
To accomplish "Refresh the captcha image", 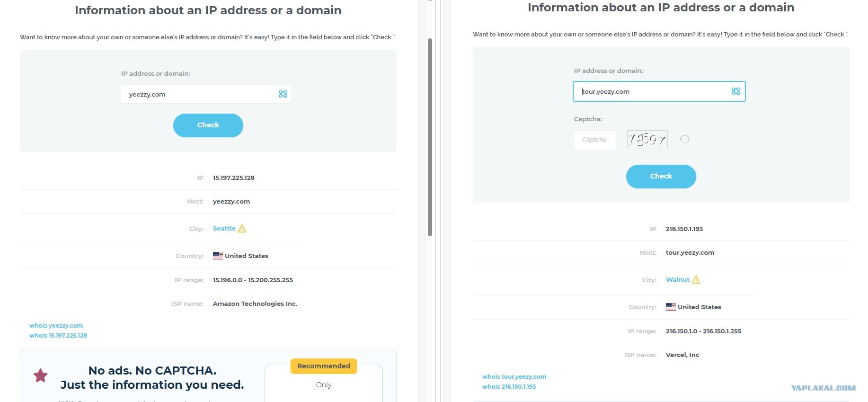I will click(684, 139).
